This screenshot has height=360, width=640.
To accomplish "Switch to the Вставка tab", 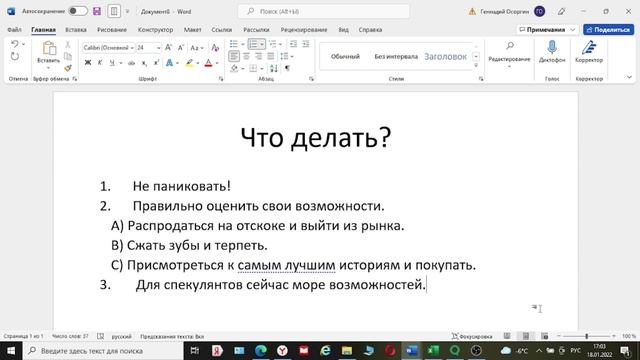I will click(x=76, y=29).
